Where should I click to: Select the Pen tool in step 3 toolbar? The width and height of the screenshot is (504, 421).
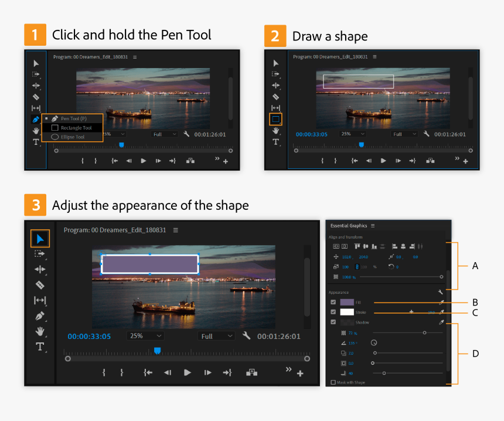(x=40, y=316)
